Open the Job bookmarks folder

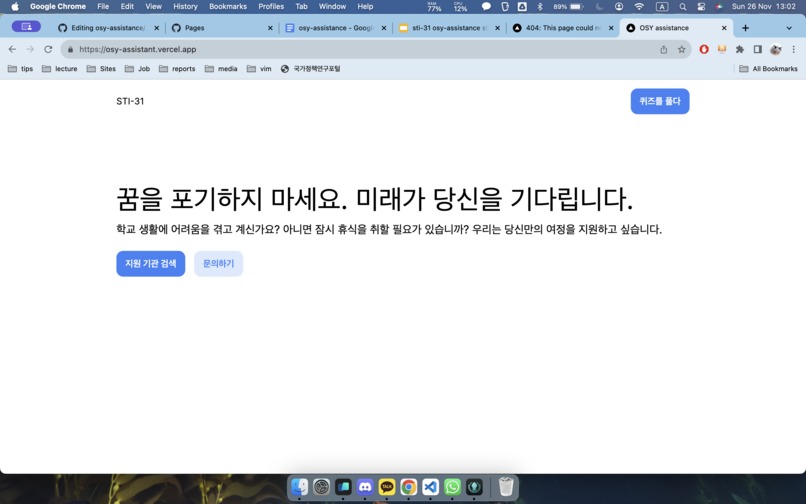137,68
